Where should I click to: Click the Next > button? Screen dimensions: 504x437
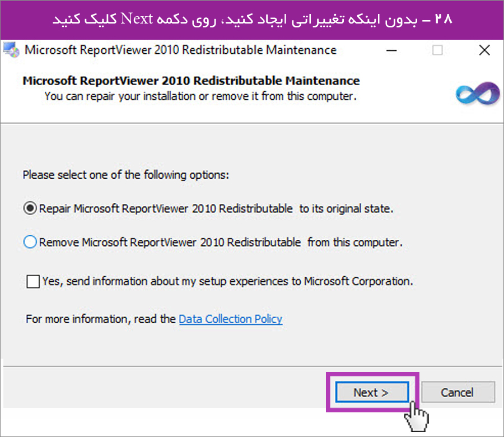pos(372,392)
